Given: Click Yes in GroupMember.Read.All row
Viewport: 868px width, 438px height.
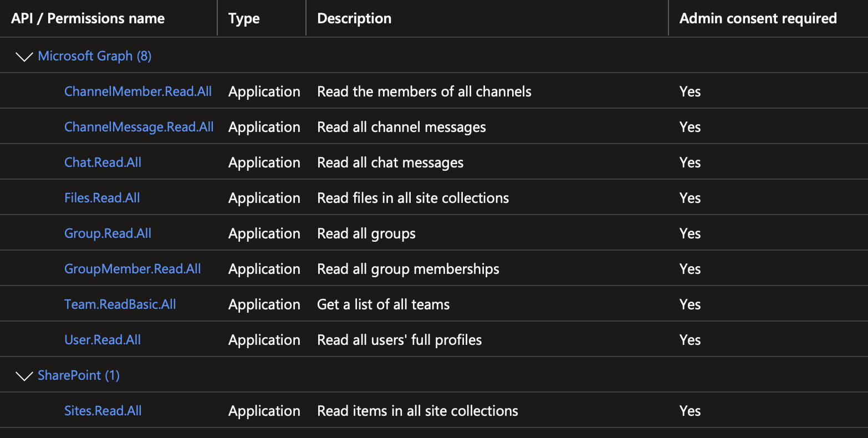Looking at the screenshot, I should [690, 269].
